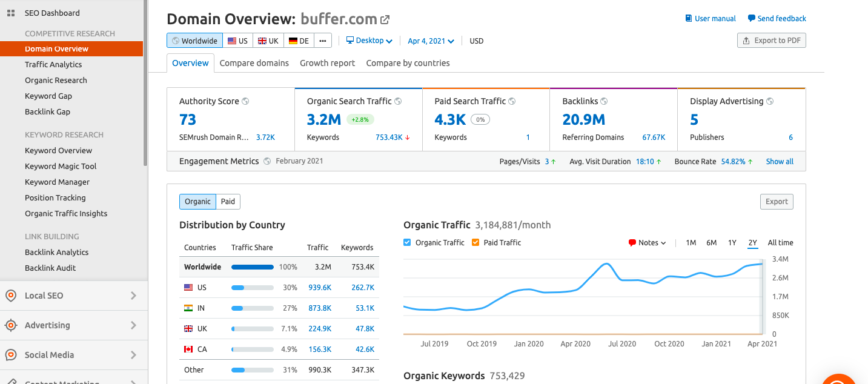
Task: Toggle the Organic Traffic checkbox
Action: (x=407, y=242)
